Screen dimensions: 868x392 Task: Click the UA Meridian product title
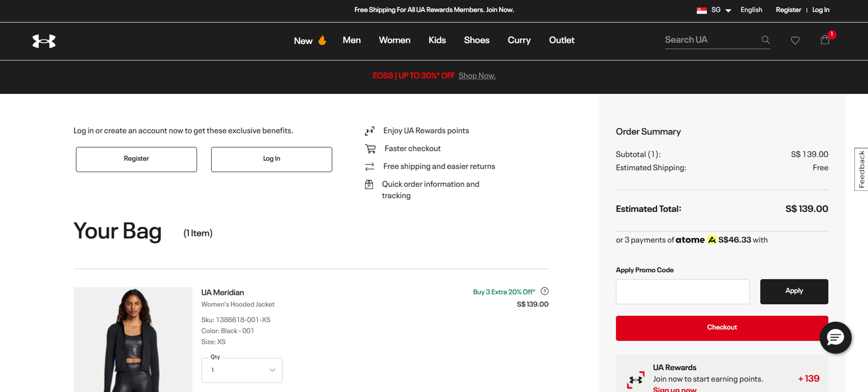(222, 292)
